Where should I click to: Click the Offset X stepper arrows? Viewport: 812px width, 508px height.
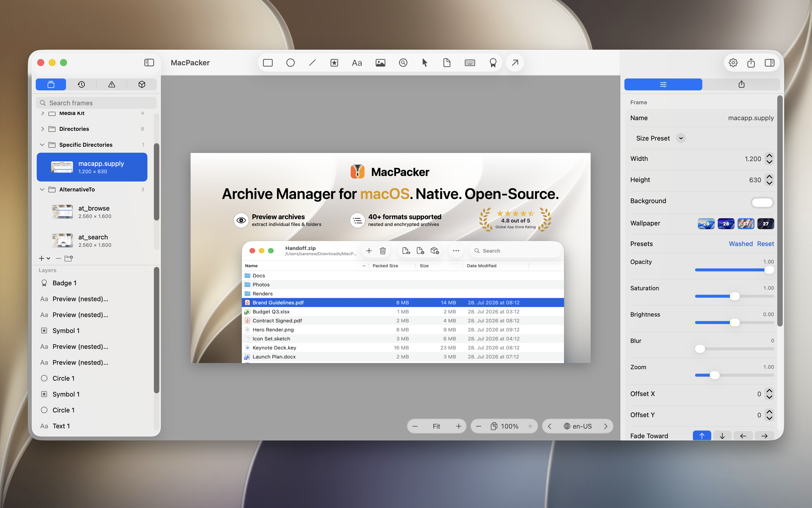click(769, 394)
